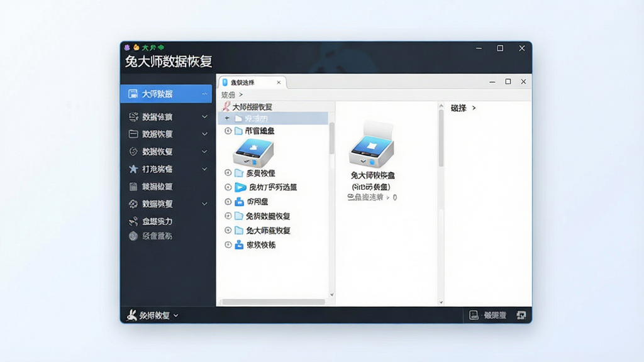The height and width of the screenshot is (362, 644).
Task: Click the greyed-out round icon at the sidebar bottom
Action: (133, 236)
